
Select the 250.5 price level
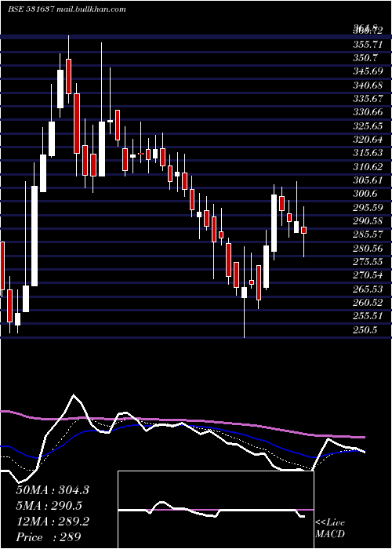tap(365, 329)
